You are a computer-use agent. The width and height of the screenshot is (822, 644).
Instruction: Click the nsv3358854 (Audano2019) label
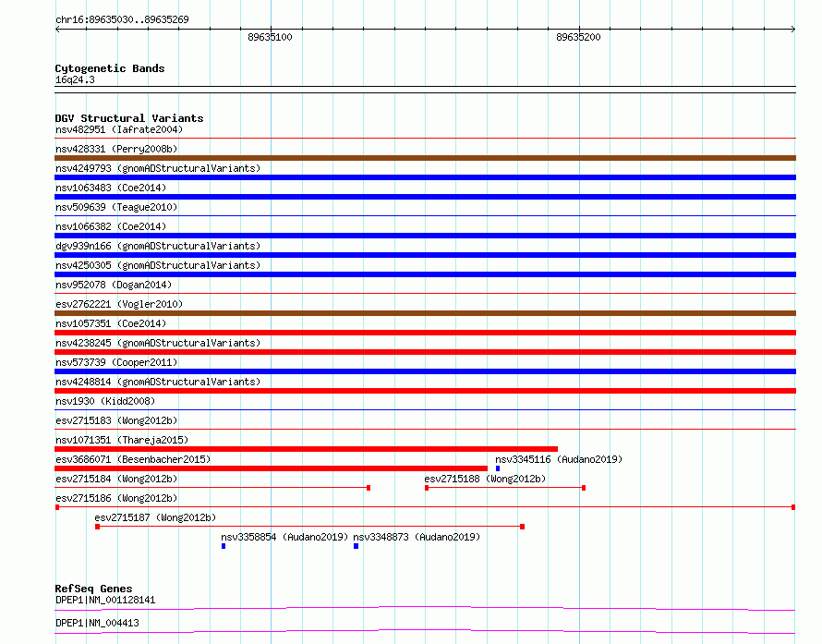coord(284,537)
